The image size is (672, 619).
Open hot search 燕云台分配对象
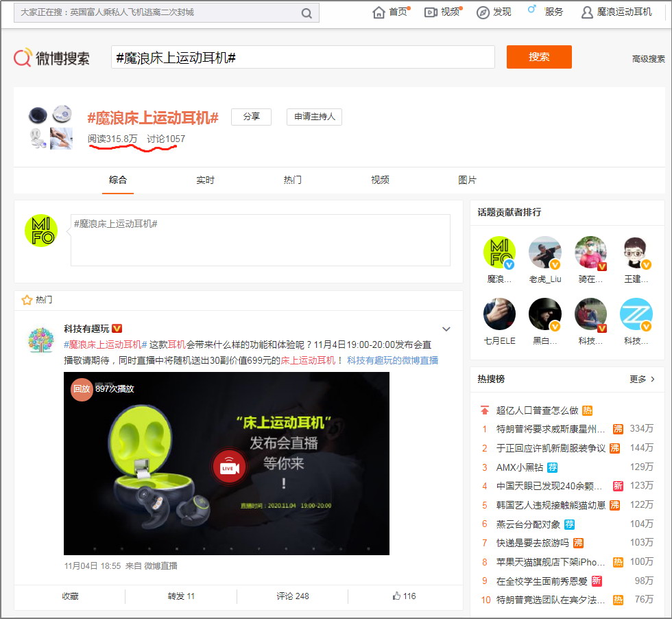coord(528,524)
